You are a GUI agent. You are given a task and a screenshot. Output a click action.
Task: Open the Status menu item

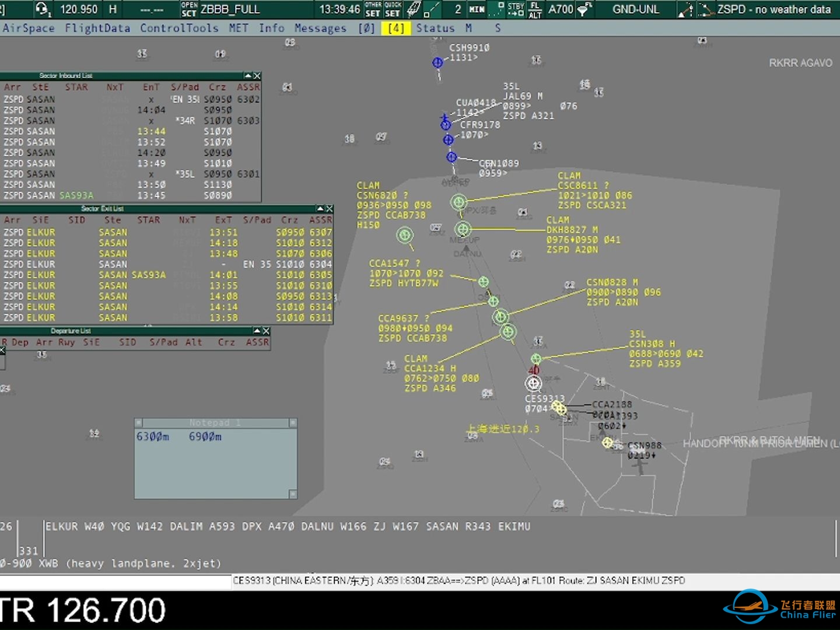tap(435, 28)
